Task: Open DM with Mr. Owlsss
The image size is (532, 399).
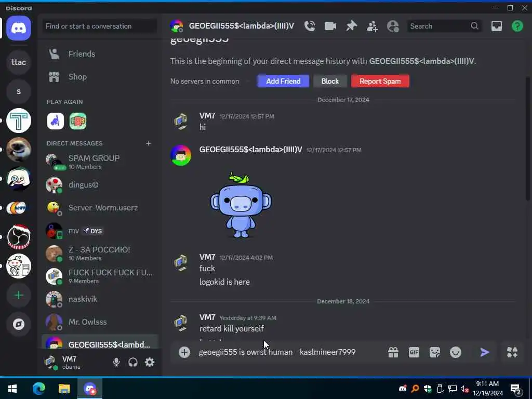Action: pyautogui.click(x=100, y=322)
